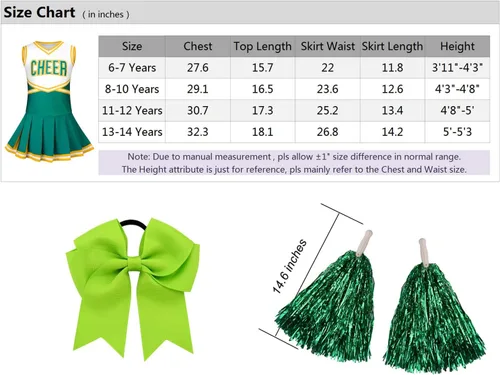The image size is (500, 375).
Task: Click chest value '29.1'
Action: pos(198,89)
